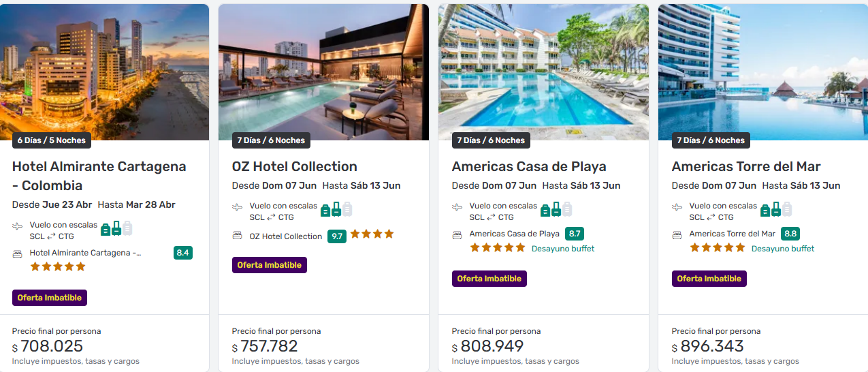
Task: Click the bed icon on OZ Hotel card
Action: coord(237,236)
